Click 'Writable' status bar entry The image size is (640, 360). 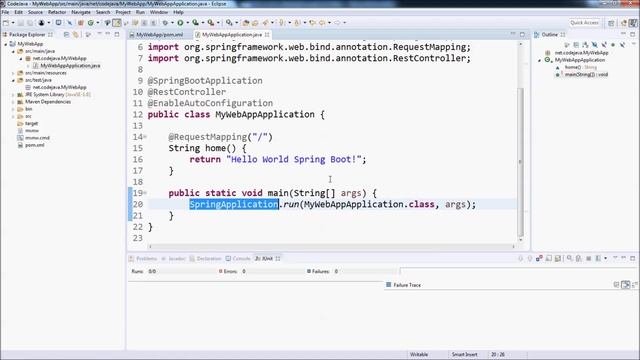click(419, 354)
